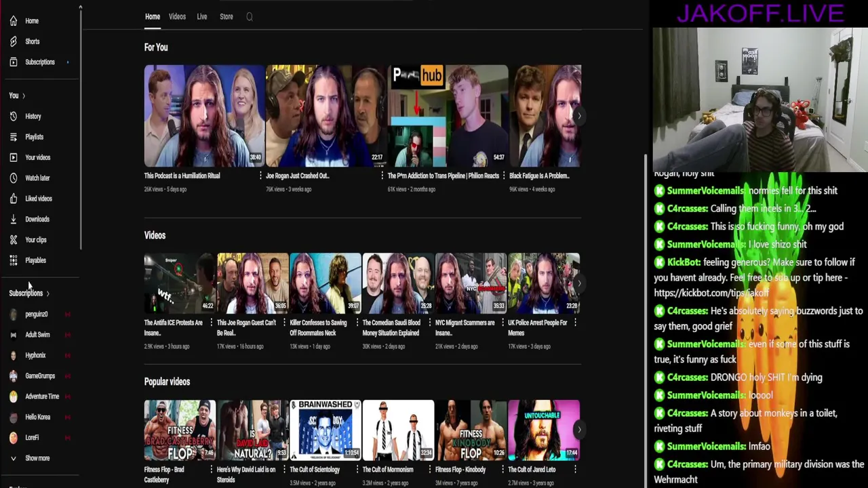Open 'Black Fatigue Is A Problem' title
Image resolution: width=868 pixels, height=488 pixels.
coord(539,176)
